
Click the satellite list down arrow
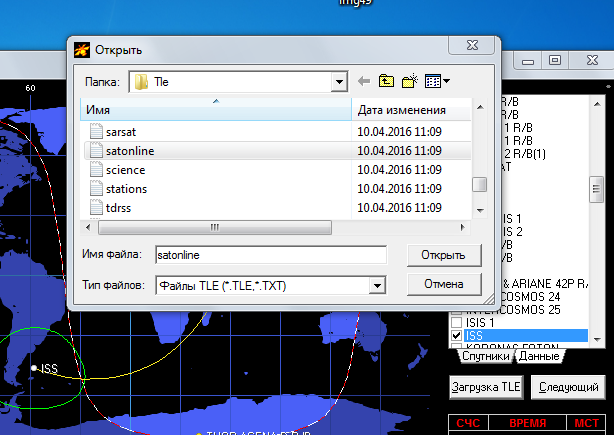(x=597, y=339)
